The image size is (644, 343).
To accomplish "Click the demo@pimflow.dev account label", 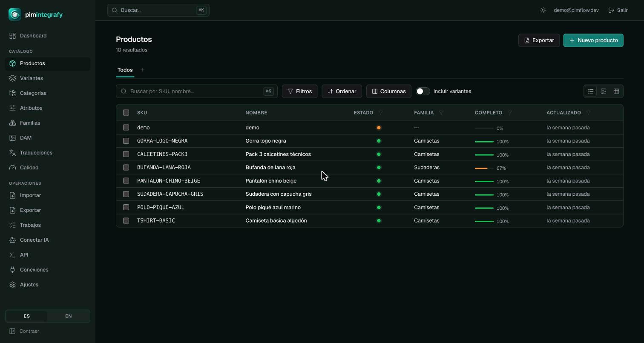I will pos(576,10).
